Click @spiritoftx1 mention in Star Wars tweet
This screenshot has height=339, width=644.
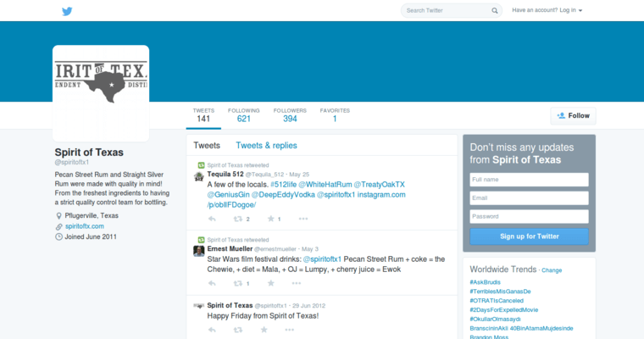(322, 259)
